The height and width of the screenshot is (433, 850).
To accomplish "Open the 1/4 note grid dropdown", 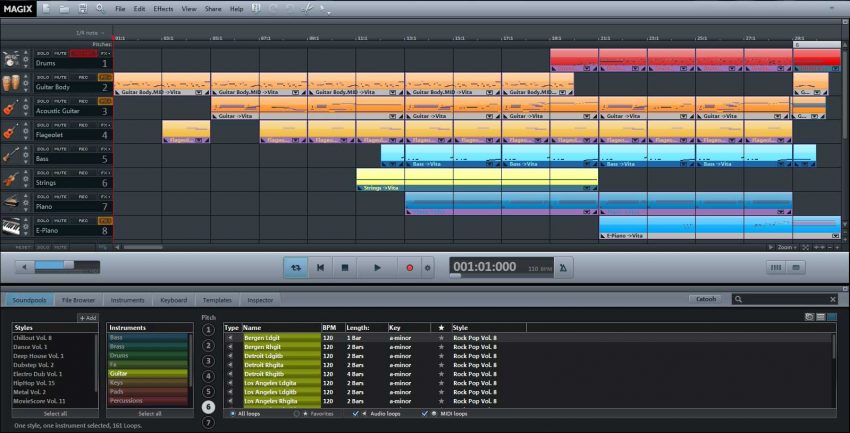I will click(90, 33).
